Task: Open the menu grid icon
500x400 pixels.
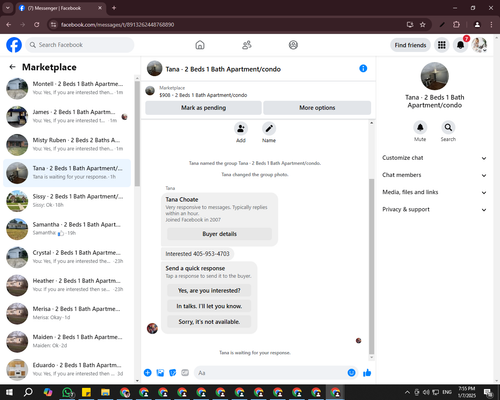Action: (x=442, y=45)
